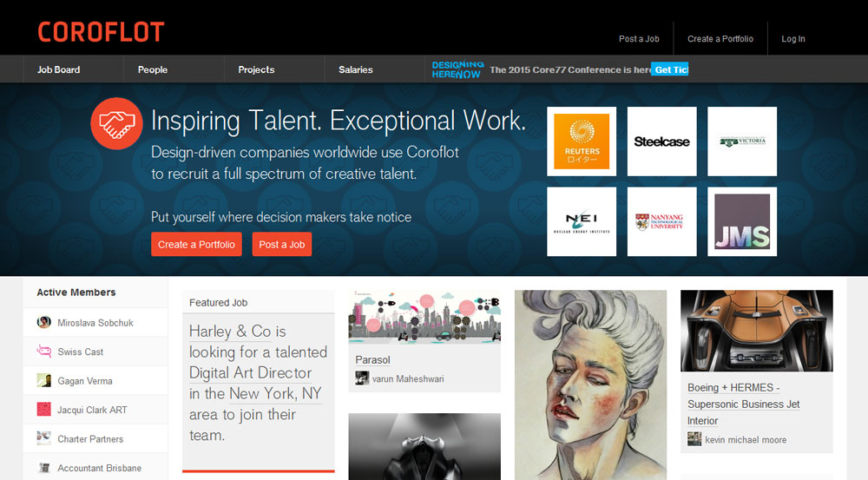
Task: Open the Projects tab
Action: [x=256, y=69]
